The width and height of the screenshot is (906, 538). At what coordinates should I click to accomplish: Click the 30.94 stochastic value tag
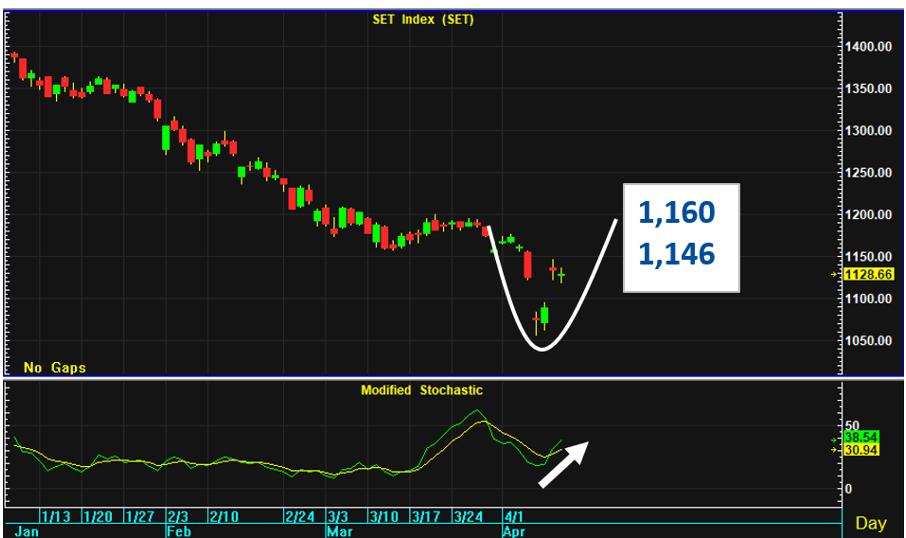pos(861,450)
